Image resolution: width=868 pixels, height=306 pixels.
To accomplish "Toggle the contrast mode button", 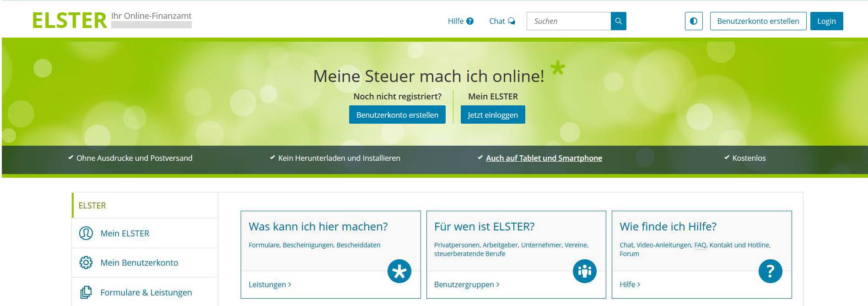I will coord(693,21).
